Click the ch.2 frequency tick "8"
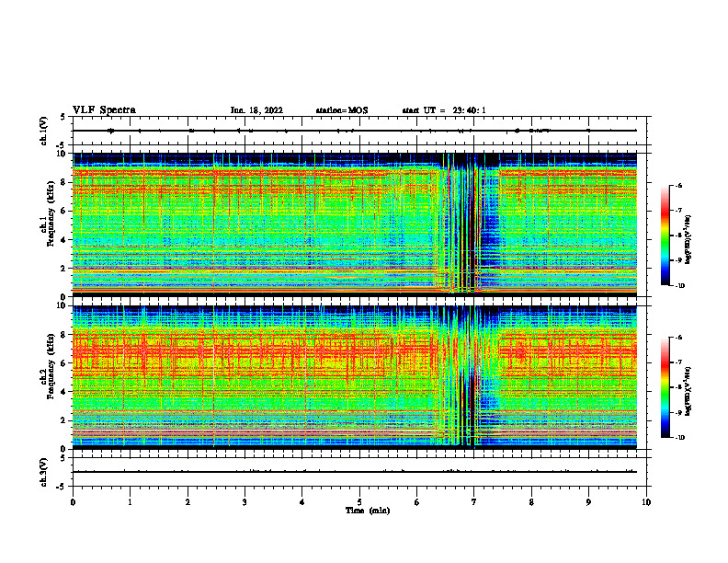This screenshot has height=563, width=728. (64, 335)
